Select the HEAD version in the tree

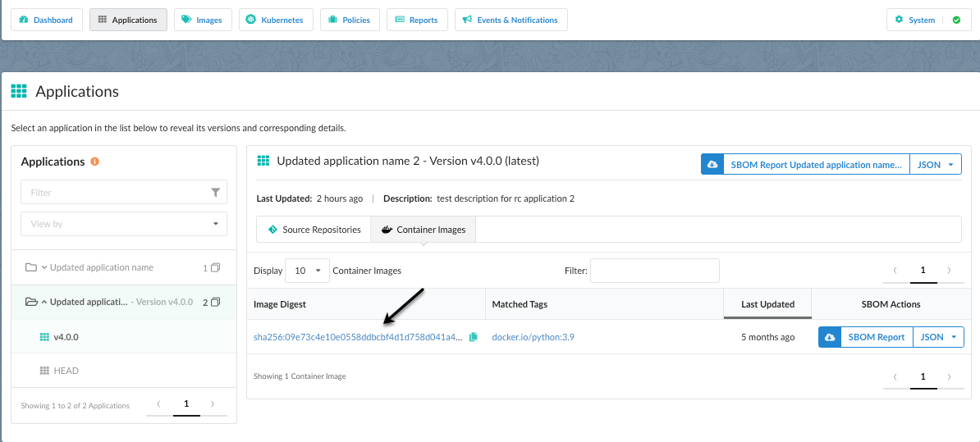[x=66, y=371]
